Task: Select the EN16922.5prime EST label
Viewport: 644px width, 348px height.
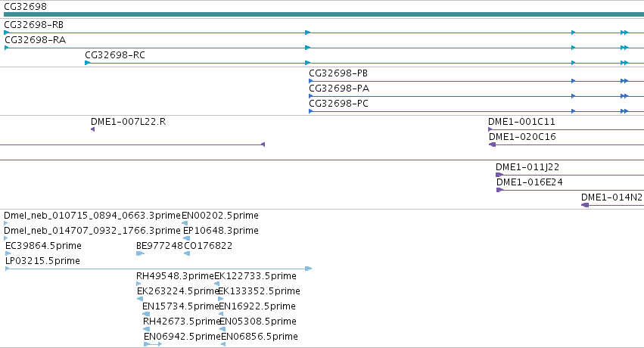Action: coord(257,306)
